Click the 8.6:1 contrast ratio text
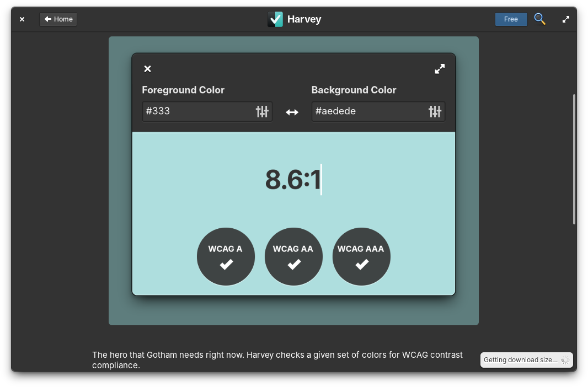The width and height of the screenshot is (588, 387). click(x=293, y=180)
